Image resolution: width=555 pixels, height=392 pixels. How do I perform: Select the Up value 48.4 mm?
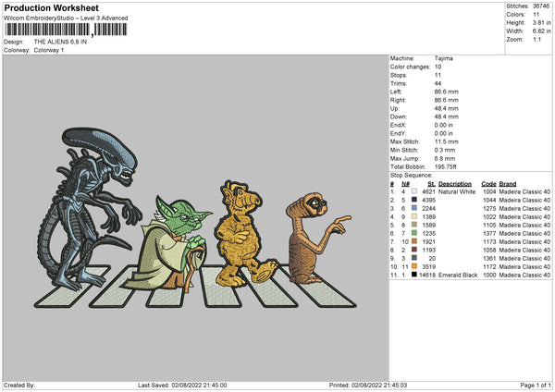447,108
